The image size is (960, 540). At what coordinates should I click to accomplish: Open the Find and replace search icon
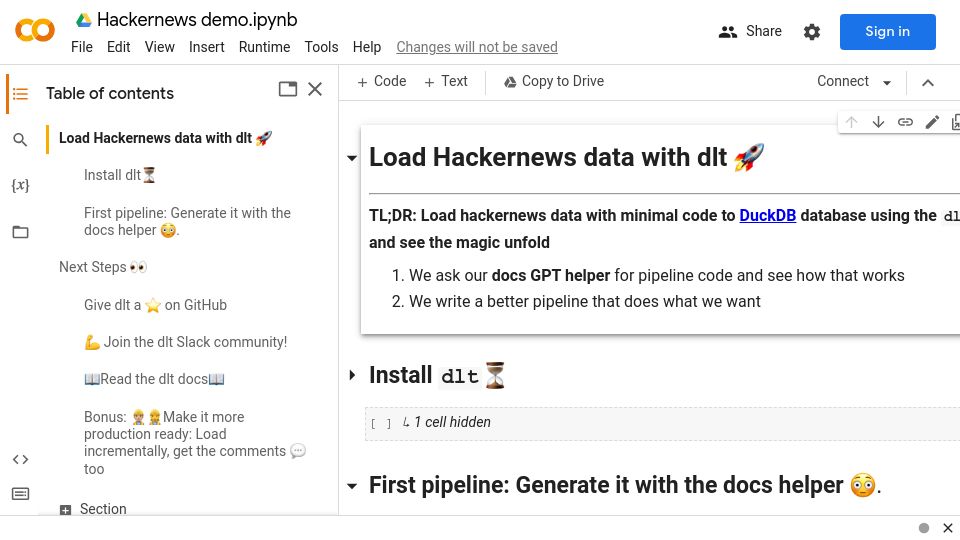20,140
